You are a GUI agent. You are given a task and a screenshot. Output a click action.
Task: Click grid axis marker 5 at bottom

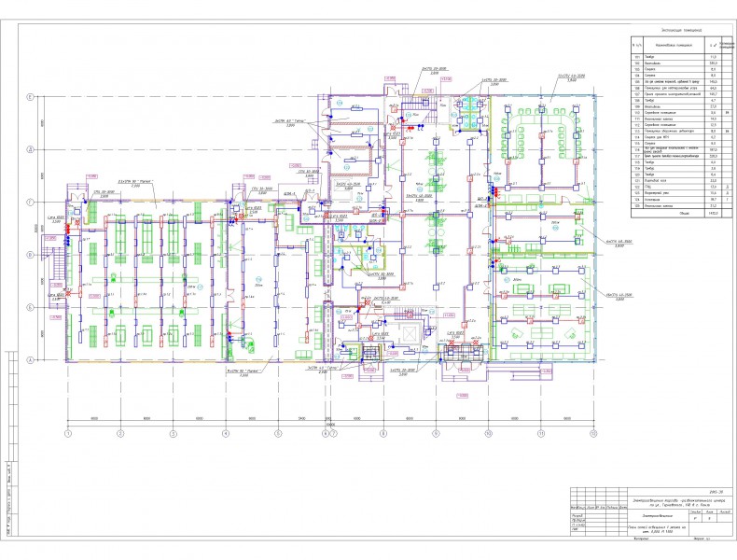(278, 433)
